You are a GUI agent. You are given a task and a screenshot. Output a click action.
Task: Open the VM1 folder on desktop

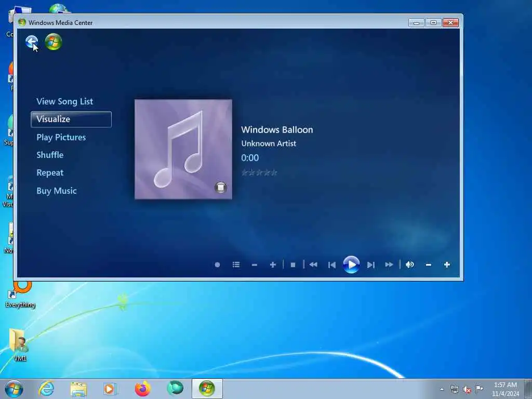[x=19, y=345]
